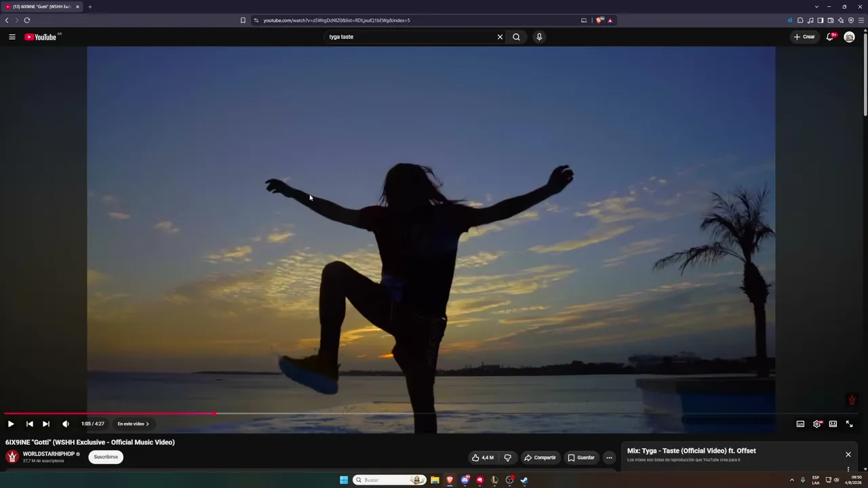The height and width of the screenshot is (488, 868).
Task: Click the 1:05 / 4:27 time display
Action: pos(93,424)
